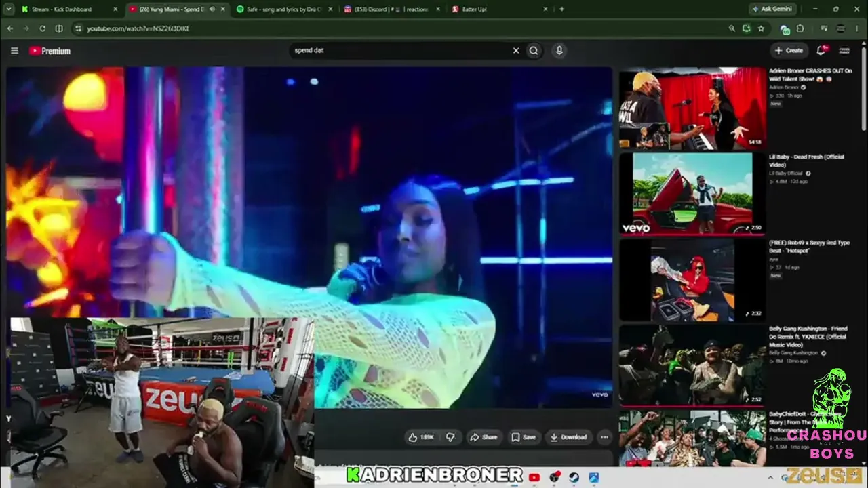Open YouTube from the Windows taskbar

(x=534, y=478)
